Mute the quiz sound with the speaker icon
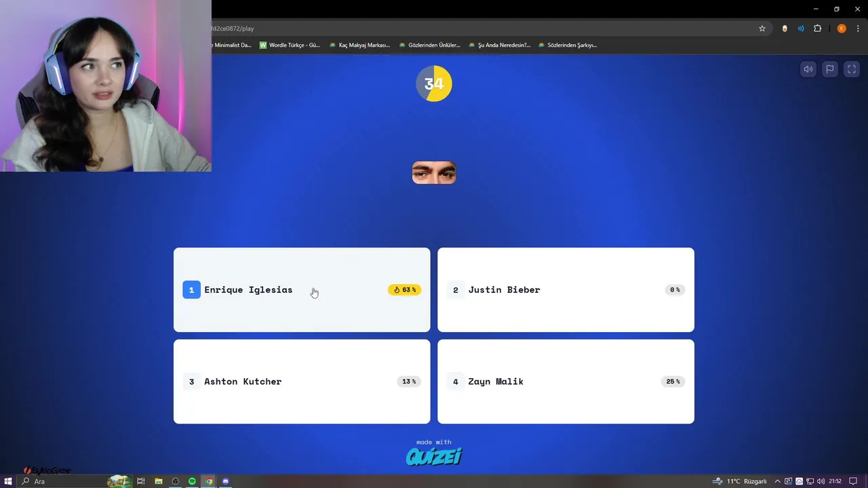 coord(808,69)
